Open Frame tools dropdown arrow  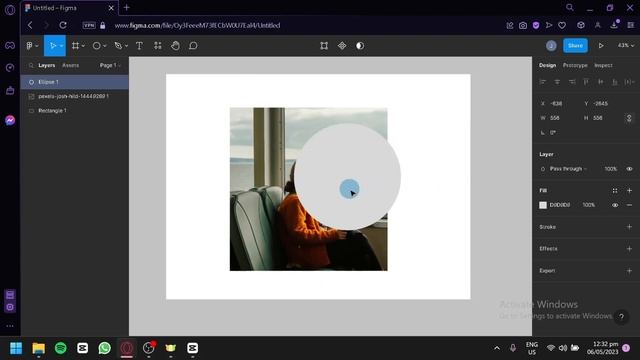click(x=83, y=46)
